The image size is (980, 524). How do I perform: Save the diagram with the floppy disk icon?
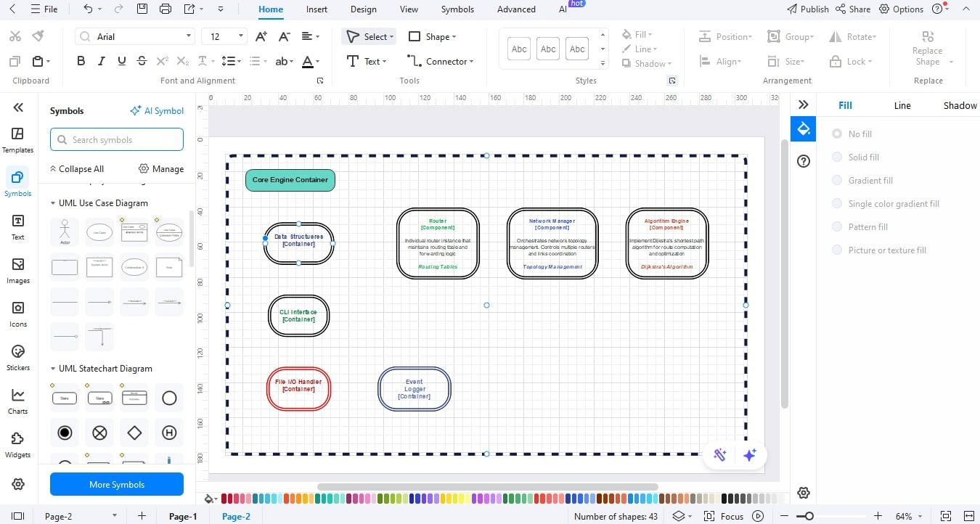coord(142,9)
